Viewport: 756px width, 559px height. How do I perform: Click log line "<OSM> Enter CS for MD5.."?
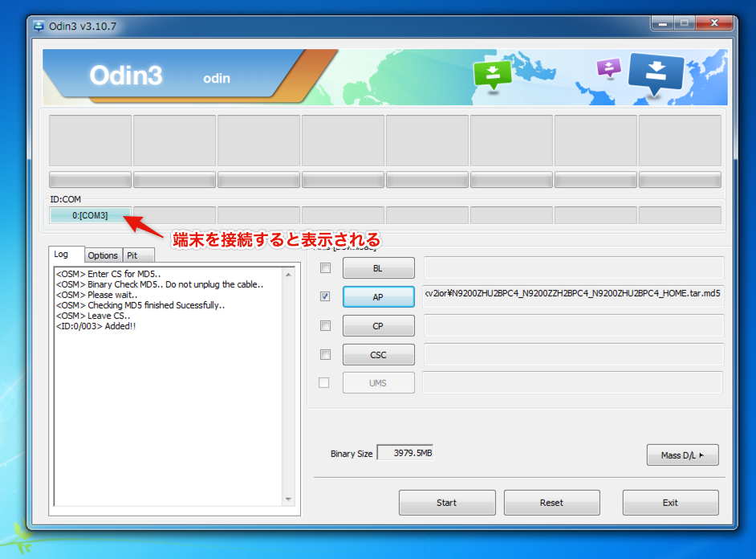click(108, 274)
